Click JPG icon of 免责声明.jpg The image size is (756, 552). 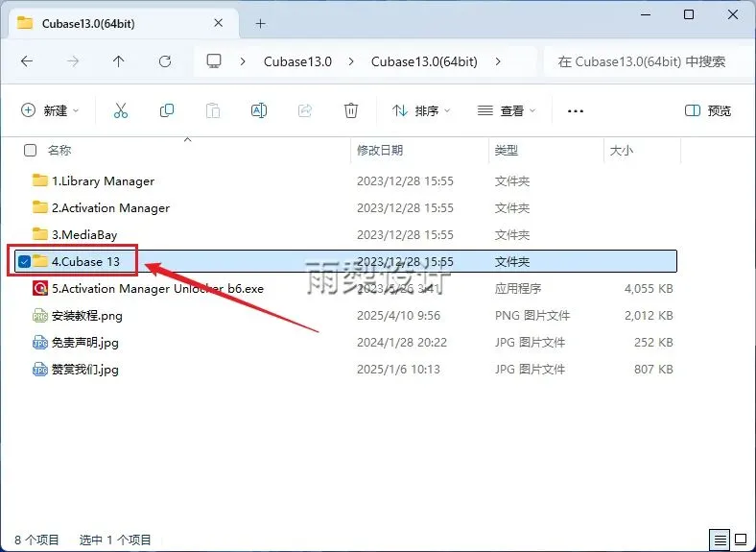(x=40, y=342)
